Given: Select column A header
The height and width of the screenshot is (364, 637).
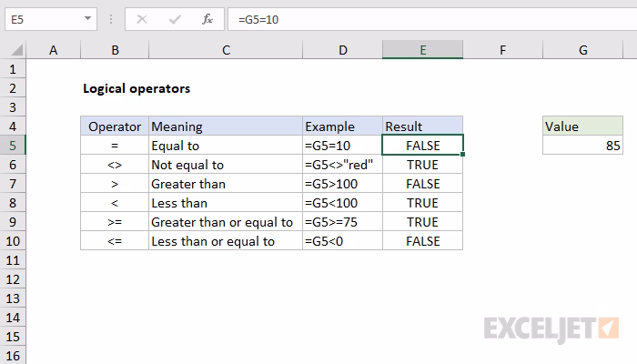Looking at the screenshot, I should click(x=53, y=50).
